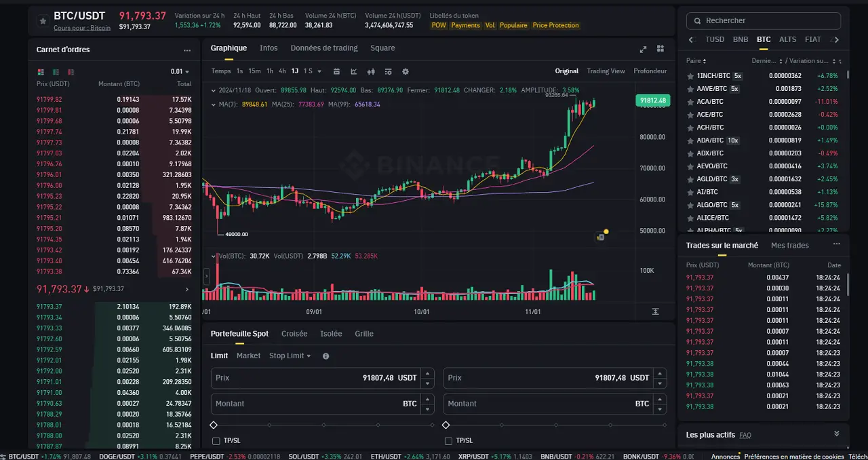This screenshot has height=460, width=868.
Task: Focus the Rechercher search field
Action: click(x=764, y=21)
